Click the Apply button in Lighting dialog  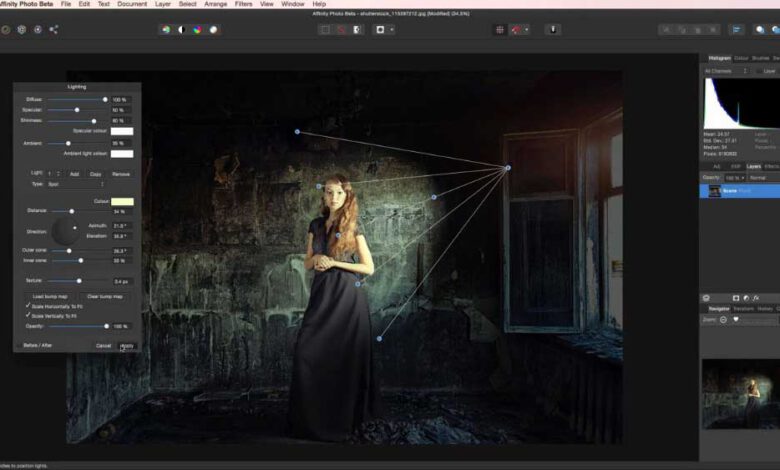point(126,345)
